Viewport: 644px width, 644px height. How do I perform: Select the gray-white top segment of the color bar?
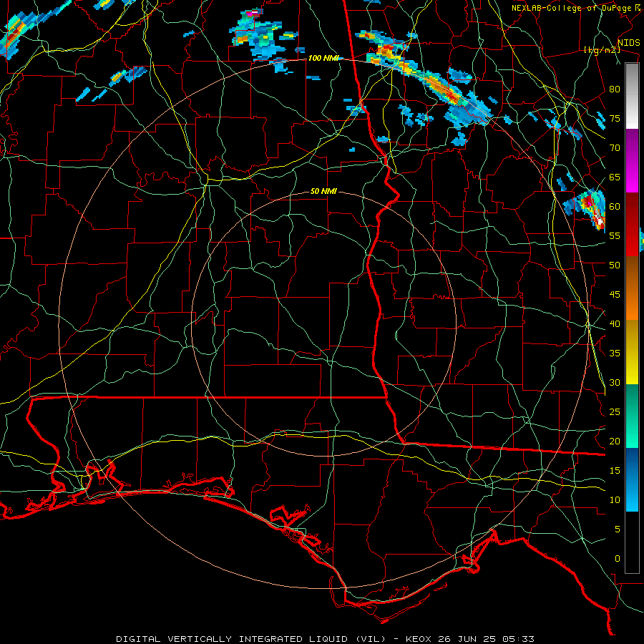tap(632, 96)
